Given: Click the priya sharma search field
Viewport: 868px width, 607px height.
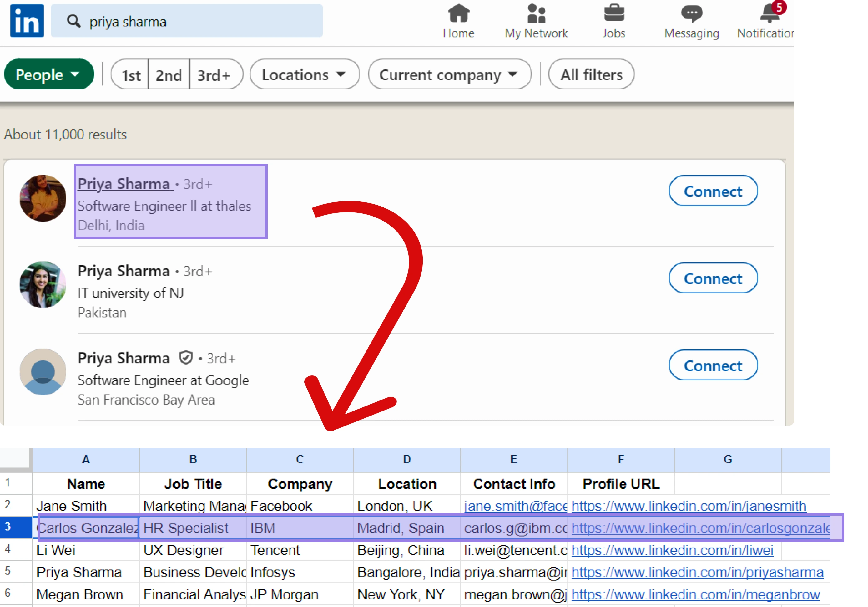Looking at the screenshot, I should [x=187, y=21].
